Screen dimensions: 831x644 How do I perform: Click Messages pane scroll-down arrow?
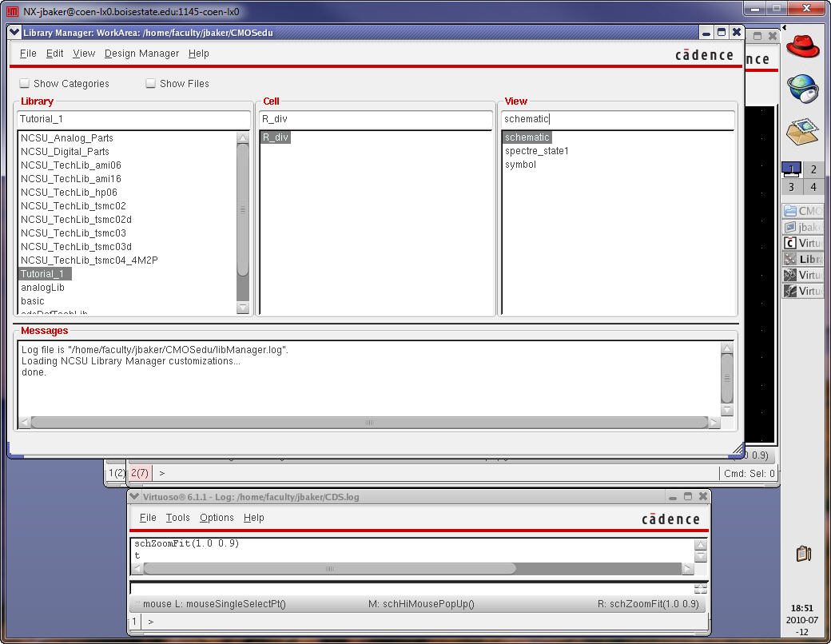[x=727, y=410]
